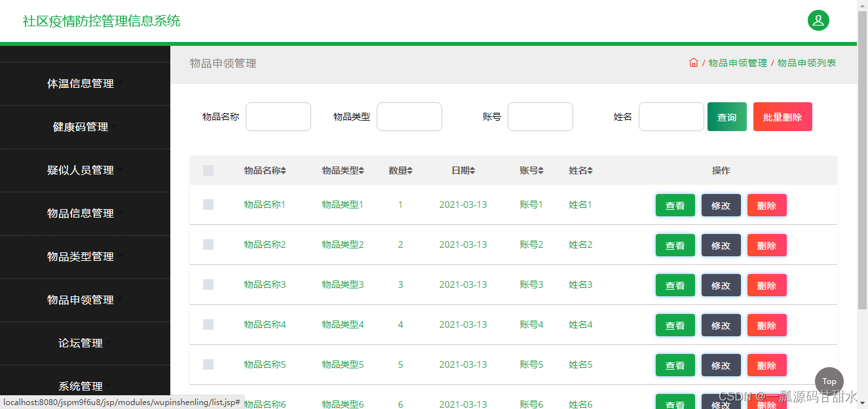This screenshot has width=868, height=409.
Task: Expand 物品类型管理 sidebar menu
Action: (x=85, y=257)
